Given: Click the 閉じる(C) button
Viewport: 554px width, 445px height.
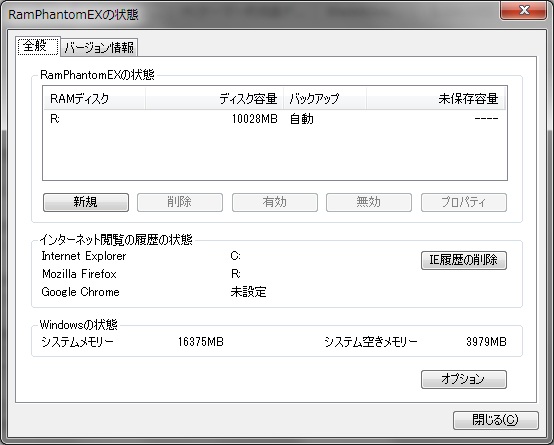Looking at the screenshot, I should pos(496,420).
